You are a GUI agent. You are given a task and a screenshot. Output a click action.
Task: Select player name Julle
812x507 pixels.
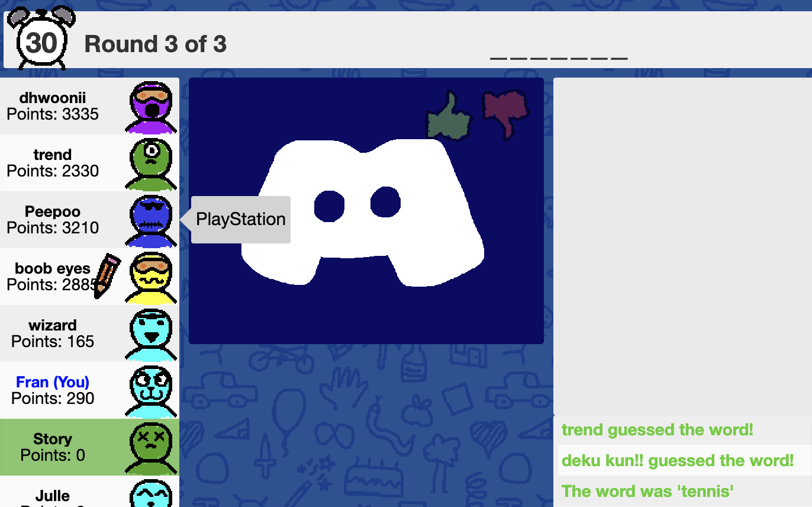coord(53,496)
